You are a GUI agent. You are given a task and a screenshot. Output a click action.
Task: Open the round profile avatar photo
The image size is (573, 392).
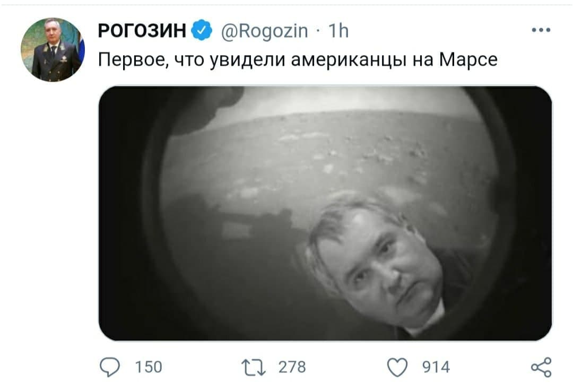(x=53, y=50)
